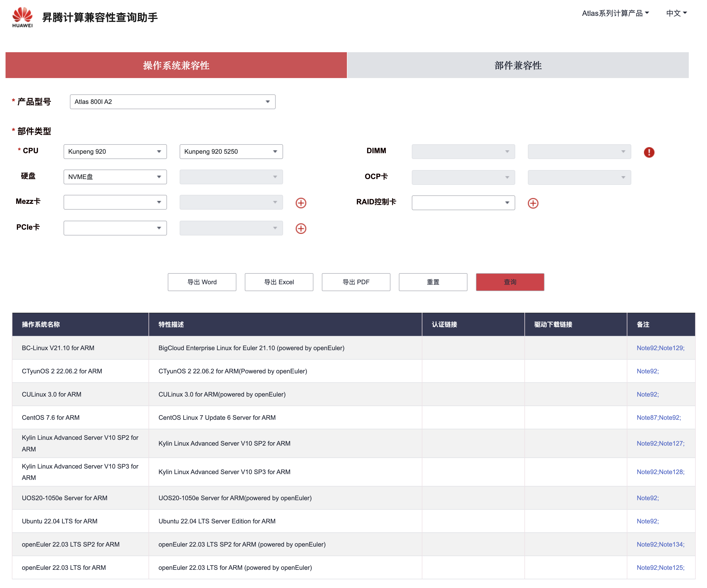Click the red DIMM warning icon

point(649,152)
